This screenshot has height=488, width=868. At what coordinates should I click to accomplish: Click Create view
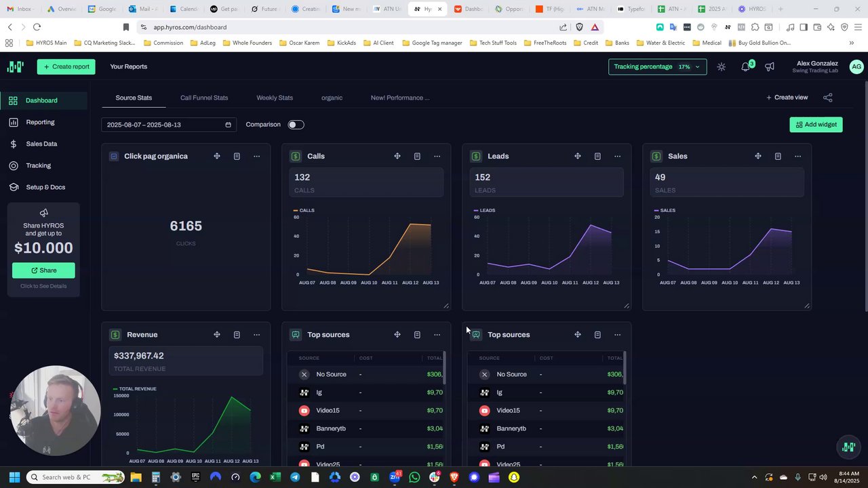tap(787, 98)
